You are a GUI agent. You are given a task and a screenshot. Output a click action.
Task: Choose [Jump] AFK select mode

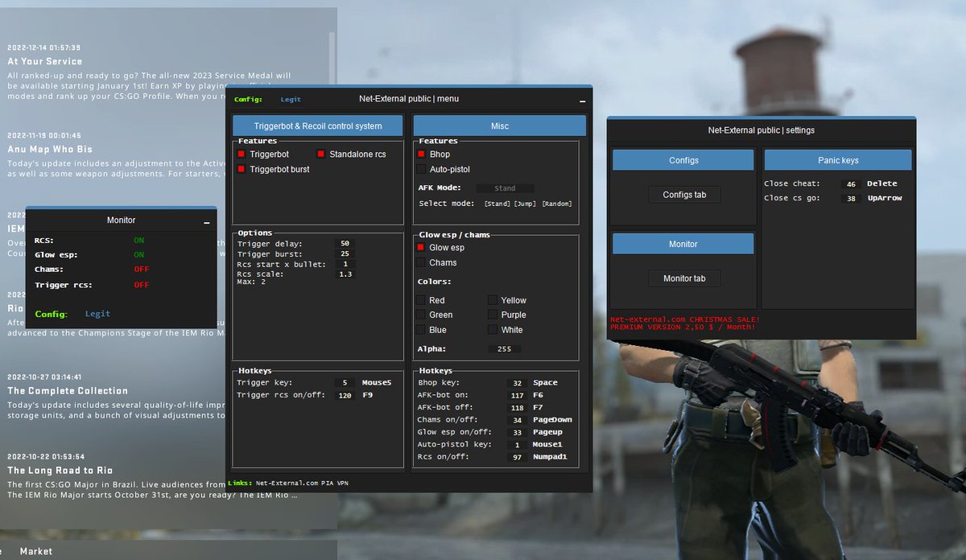pyautogui.click(x=526, y=204)
